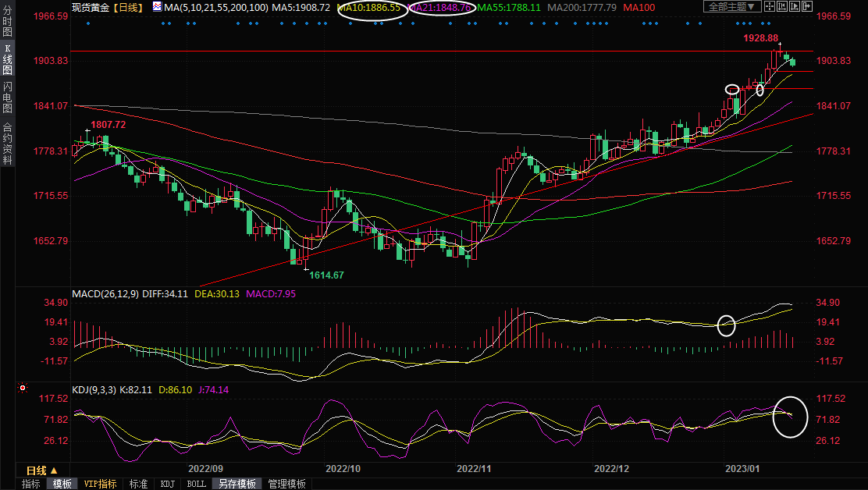Open 合约资料 side tab

point(8,143)
